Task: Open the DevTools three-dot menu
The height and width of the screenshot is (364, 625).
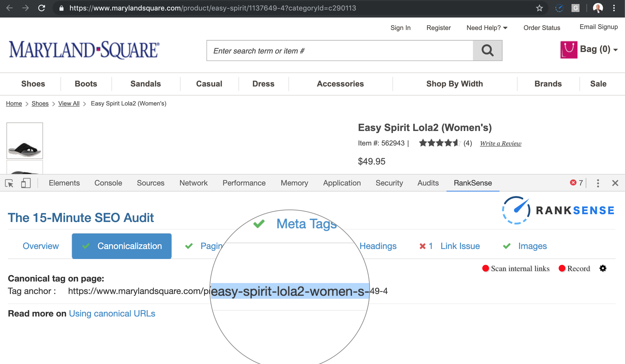Action: [598, 183]
